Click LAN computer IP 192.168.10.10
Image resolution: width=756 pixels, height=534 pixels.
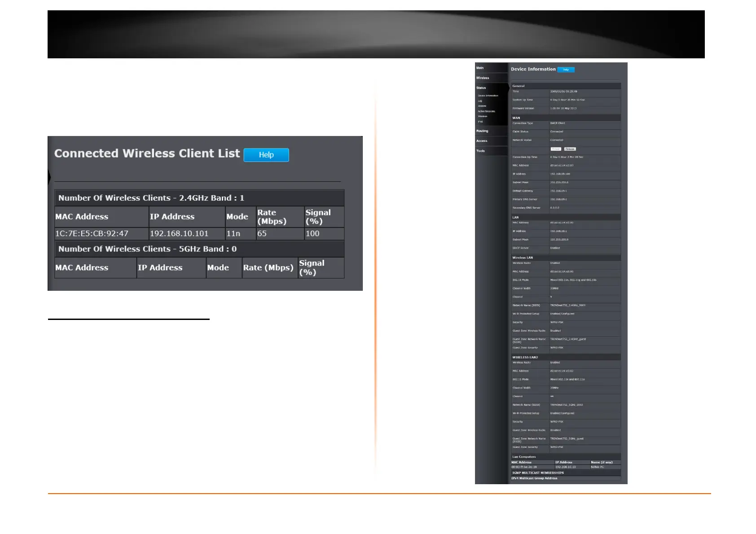point(565,467)
